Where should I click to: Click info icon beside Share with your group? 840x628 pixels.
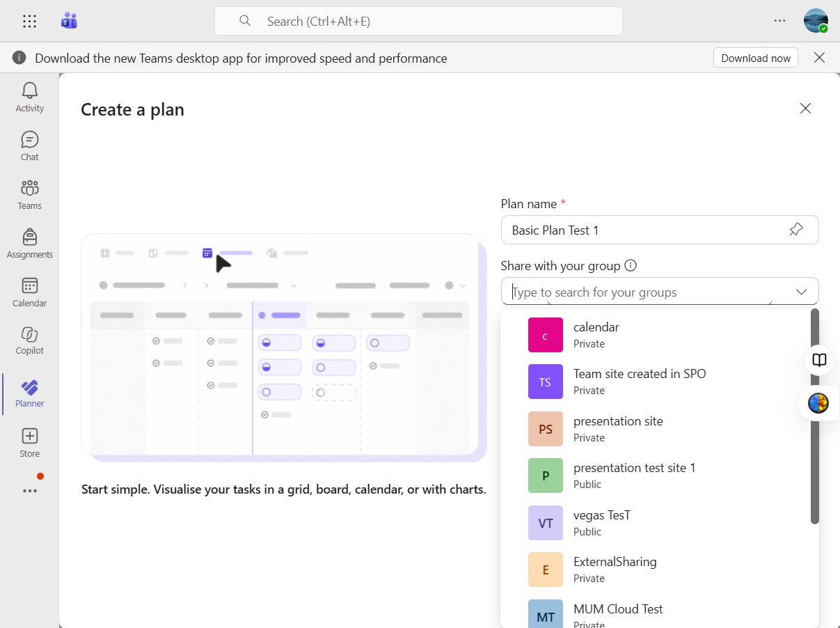[x=631, y=265]
